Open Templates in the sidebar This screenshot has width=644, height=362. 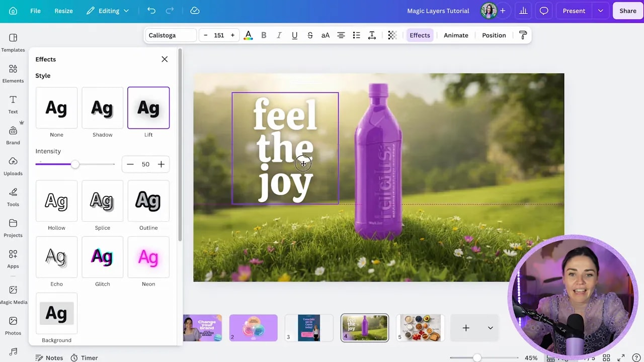click(13, 43)
